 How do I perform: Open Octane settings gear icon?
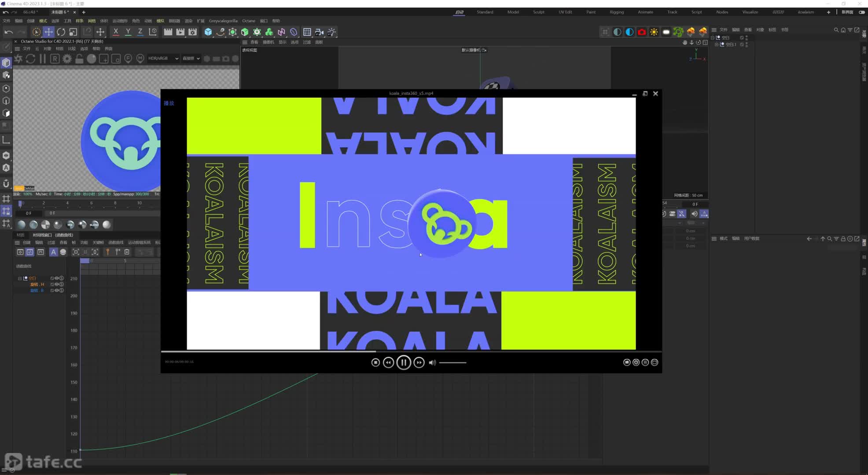pos(67,58)
